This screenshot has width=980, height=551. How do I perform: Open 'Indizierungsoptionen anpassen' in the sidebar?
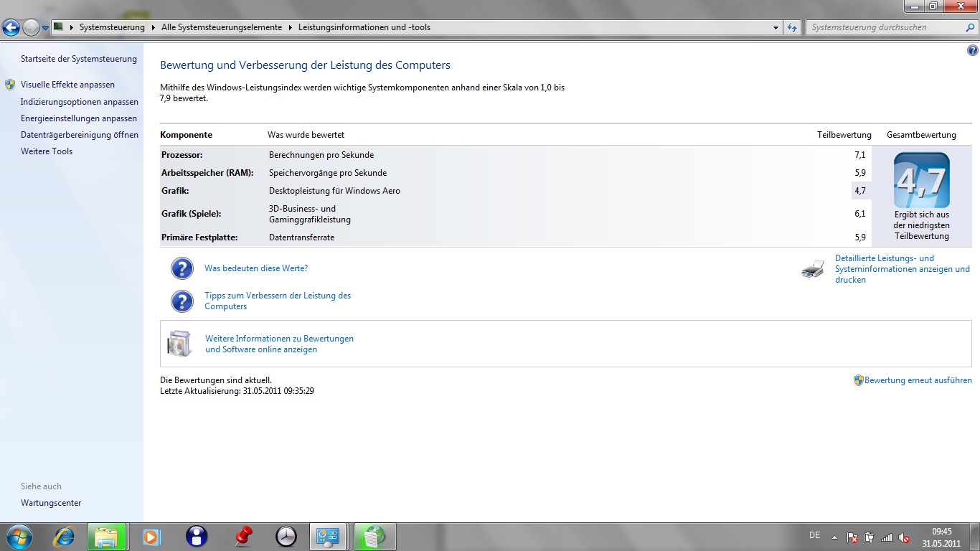[x=80, y=102]
